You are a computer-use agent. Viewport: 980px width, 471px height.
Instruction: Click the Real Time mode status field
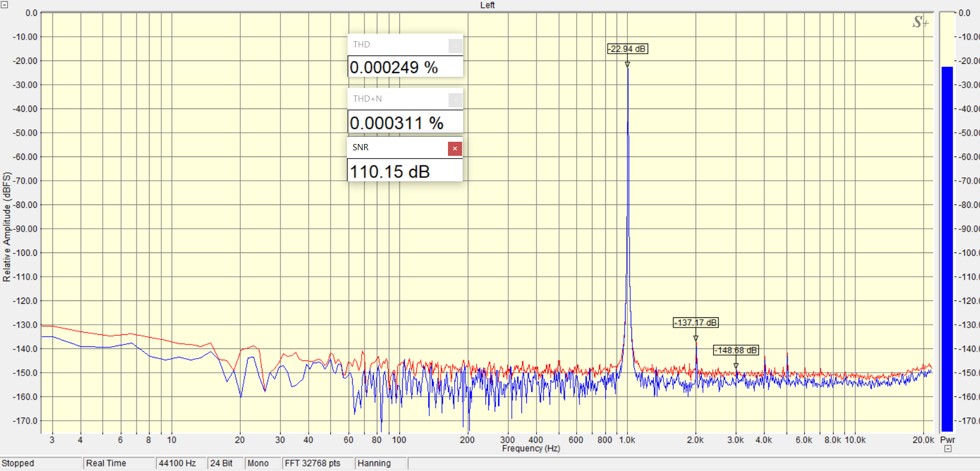[x=106, y=463]
